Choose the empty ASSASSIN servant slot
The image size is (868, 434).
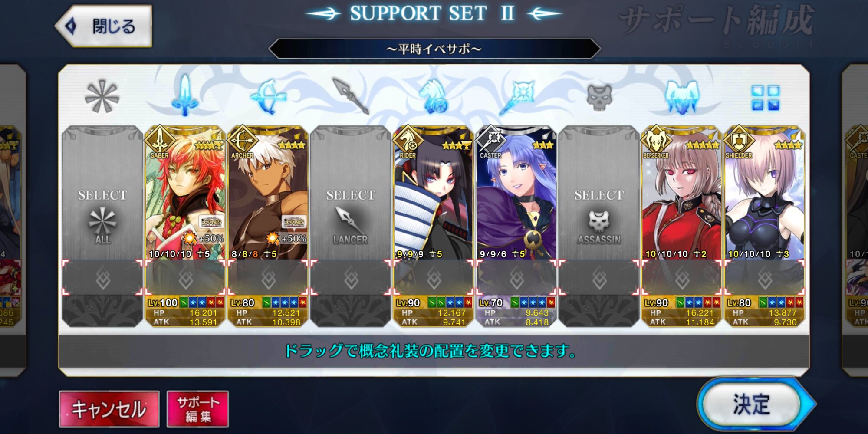pos(599,226)
